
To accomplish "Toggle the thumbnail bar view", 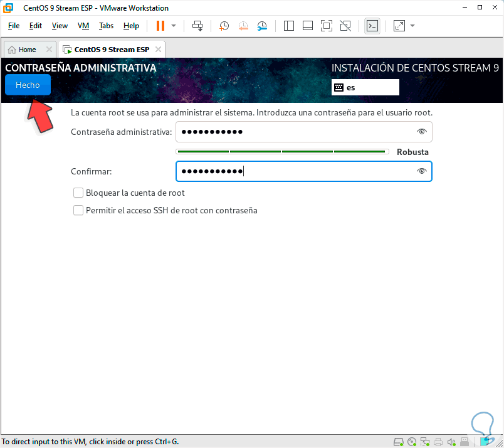I will pos(308,26).
